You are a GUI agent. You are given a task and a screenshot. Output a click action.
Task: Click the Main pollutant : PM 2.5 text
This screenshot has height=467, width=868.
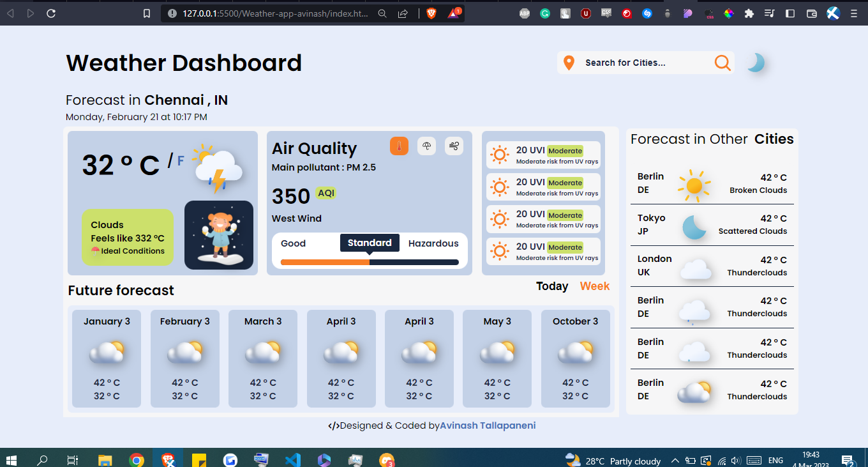pos(324,167)
